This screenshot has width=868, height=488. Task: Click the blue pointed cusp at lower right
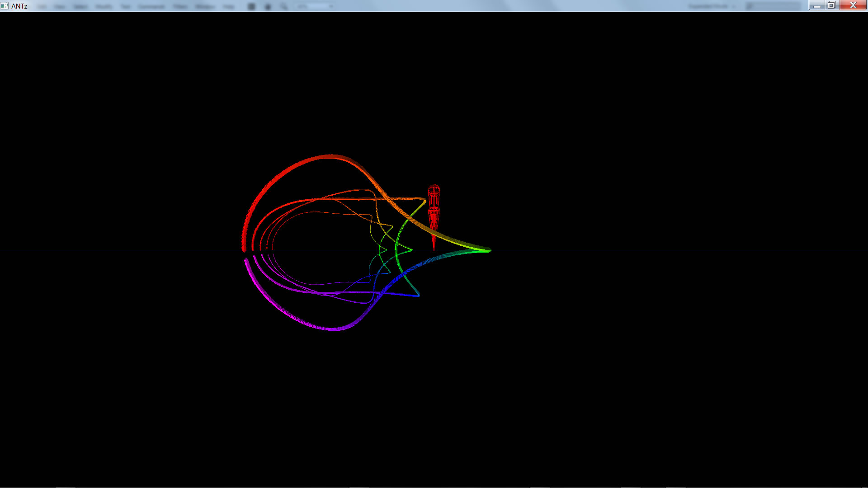[x=419, y=296]
